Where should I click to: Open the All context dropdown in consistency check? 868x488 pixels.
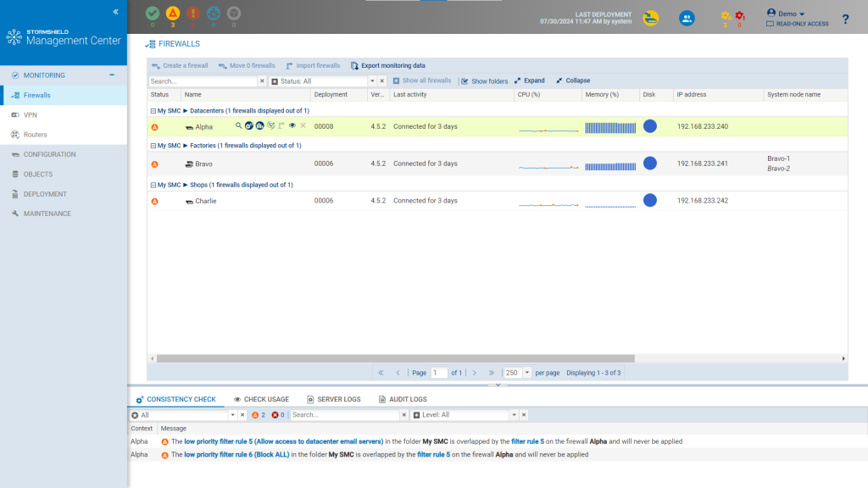(x=233, y=415)
